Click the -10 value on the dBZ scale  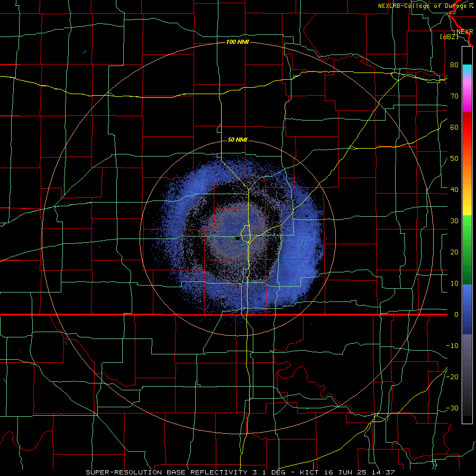coord(452,346)
